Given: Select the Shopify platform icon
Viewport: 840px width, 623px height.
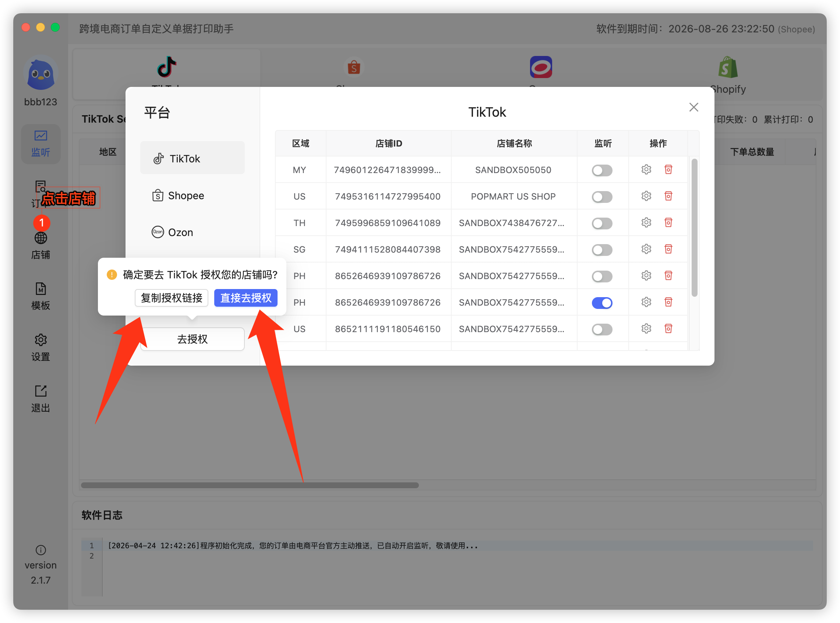Looking at the screenshot, I should (728, 68).
